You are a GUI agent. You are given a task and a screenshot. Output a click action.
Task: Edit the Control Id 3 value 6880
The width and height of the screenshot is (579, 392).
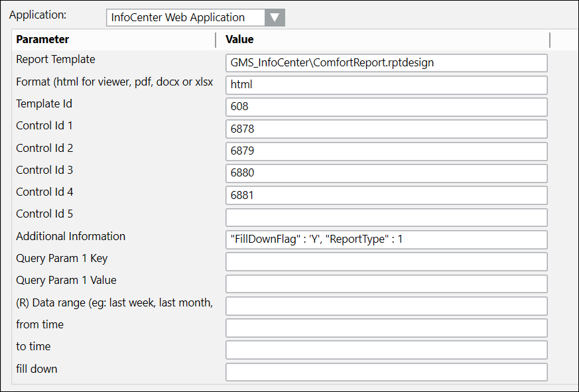(x=386, y=173)
